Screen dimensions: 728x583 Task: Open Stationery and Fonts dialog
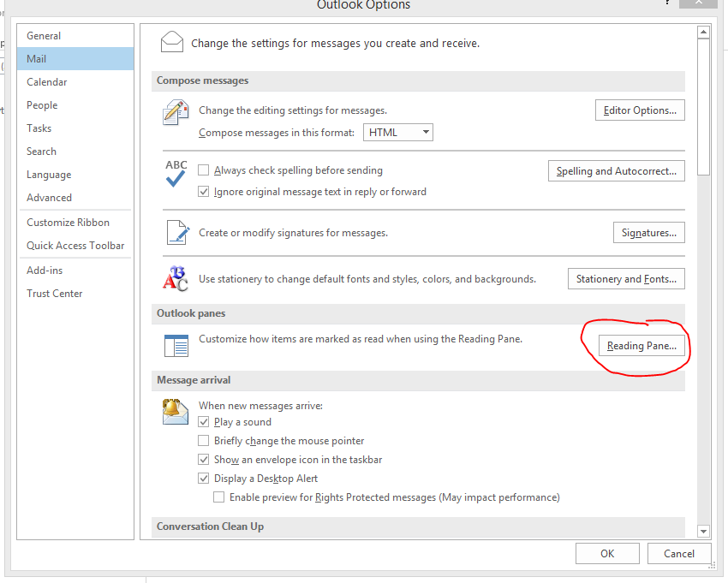click(626, 279)
